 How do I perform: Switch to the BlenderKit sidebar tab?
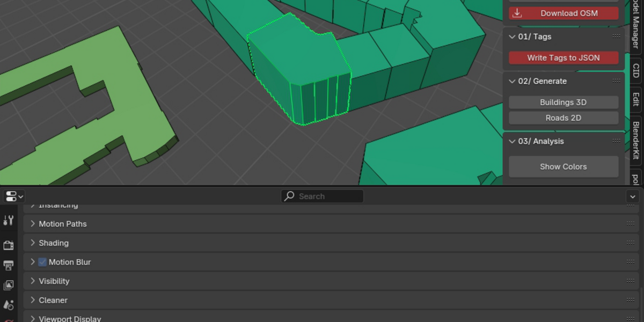[x=635, y=140]
